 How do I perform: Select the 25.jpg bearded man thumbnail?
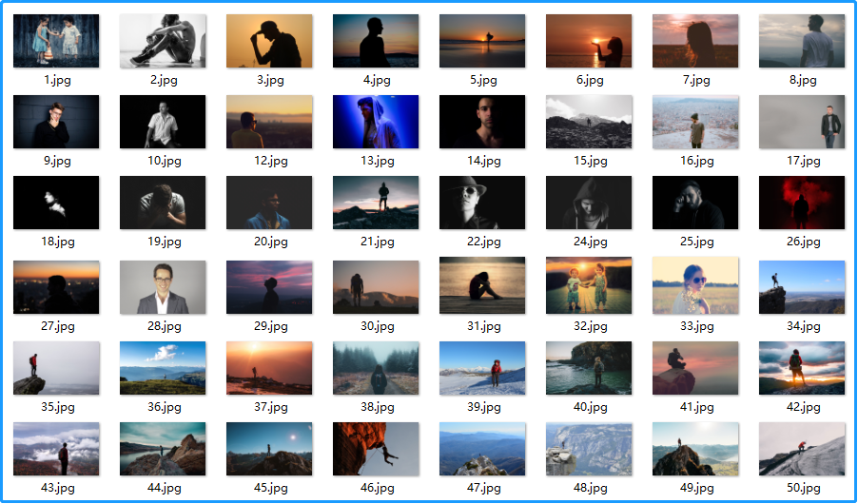click(695, 203)
